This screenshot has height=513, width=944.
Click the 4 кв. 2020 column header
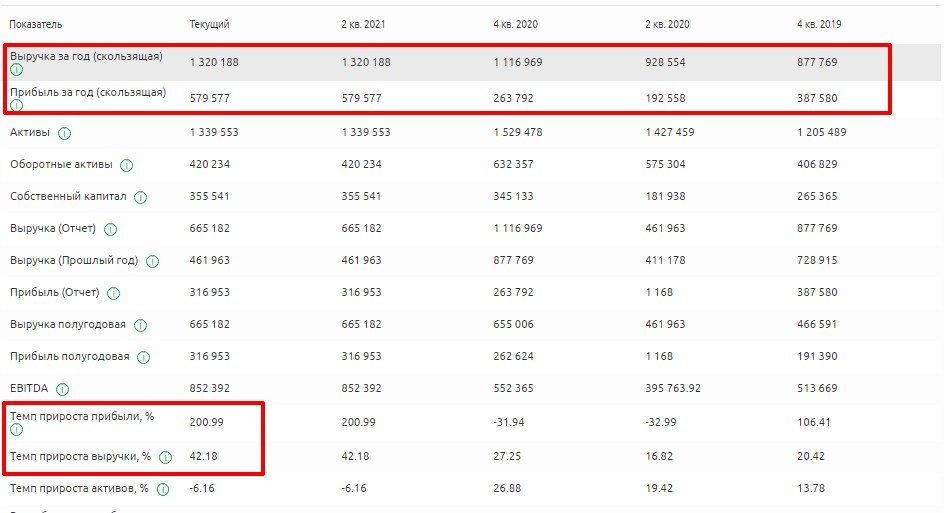click(x=514, y=23)
